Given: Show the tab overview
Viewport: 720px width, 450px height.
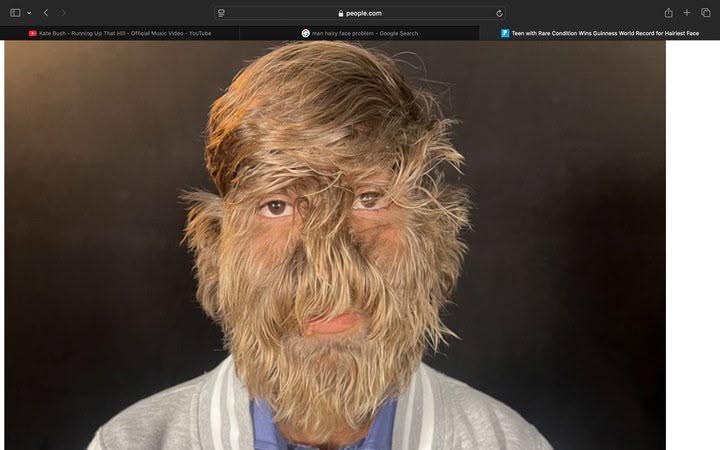Looking at the screenshot, I should pyautogui.click(x=705, y=13).
